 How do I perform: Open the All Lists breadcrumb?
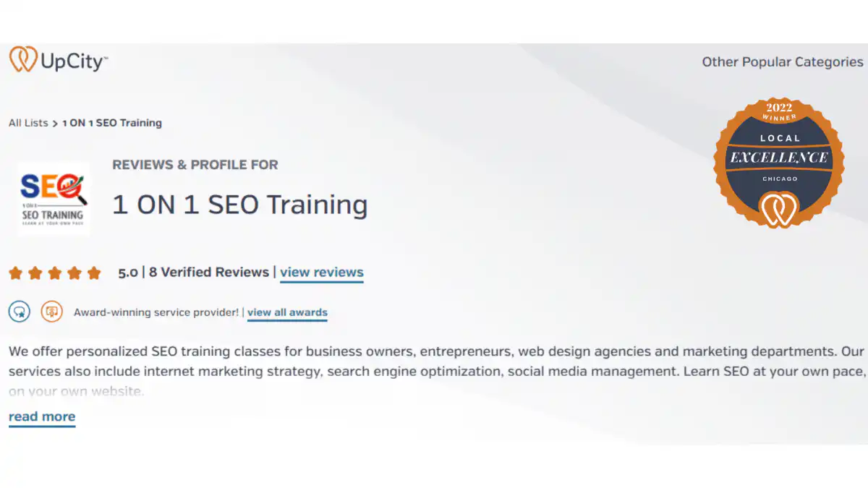tap(28, 123)
